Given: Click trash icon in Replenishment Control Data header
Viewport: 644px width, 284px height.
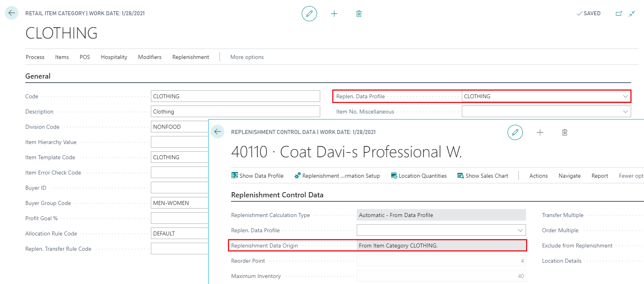Looking at the screenshot, I should point(565,132).
